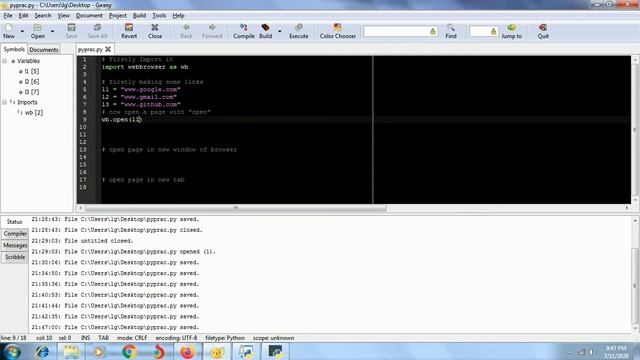Select variable l1 [5] in symbol tree
Image resolution: width=640 pixels, height=360 pixels.
32,71
